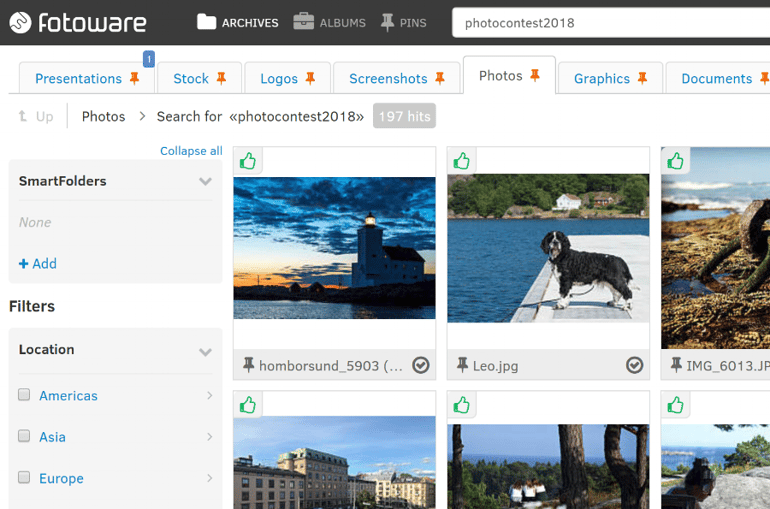This screenshot has height=509, width=770.
Task: Open the pine trees seaside thumbnail
Action: tap(548, 466)
